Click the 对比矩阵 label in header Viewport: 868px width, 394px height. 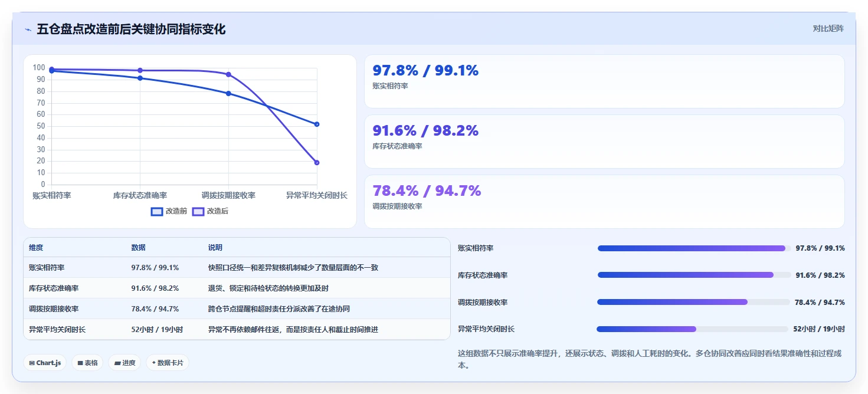click(x=828, y=28)
